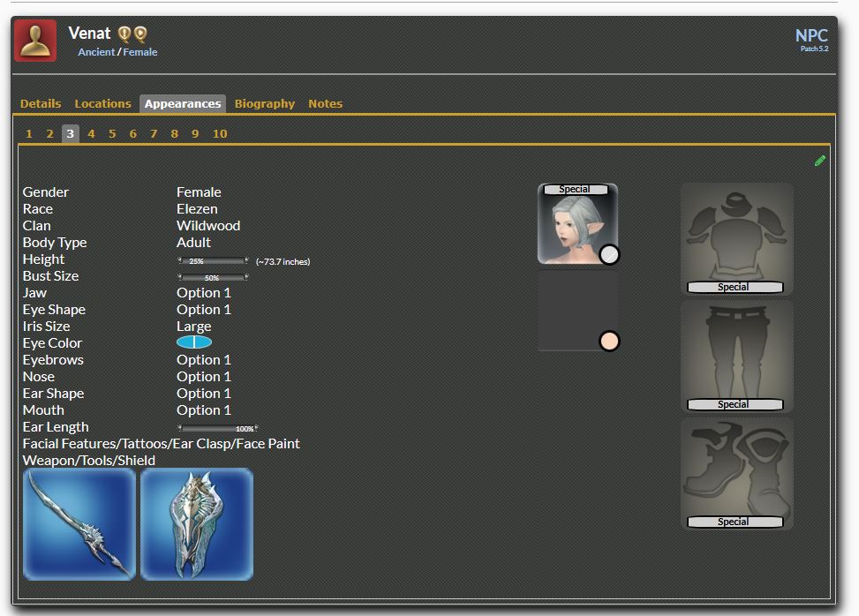Select appearance number 3

point(70,133)
